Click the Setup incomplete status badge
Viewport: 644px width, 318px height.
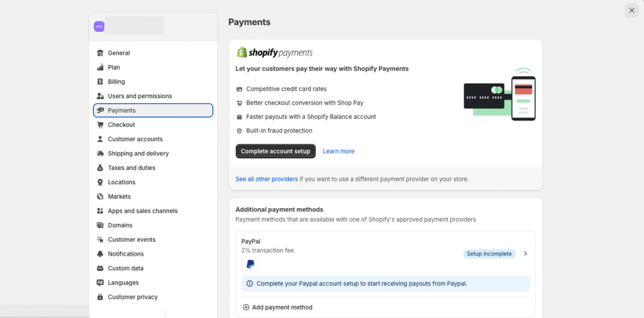coord(489,254)
